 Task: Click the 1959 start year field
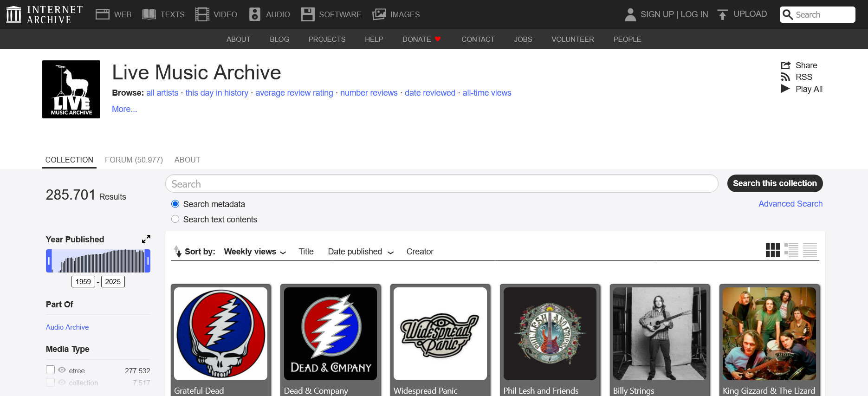pyautogui.click(x=83, y=282)
